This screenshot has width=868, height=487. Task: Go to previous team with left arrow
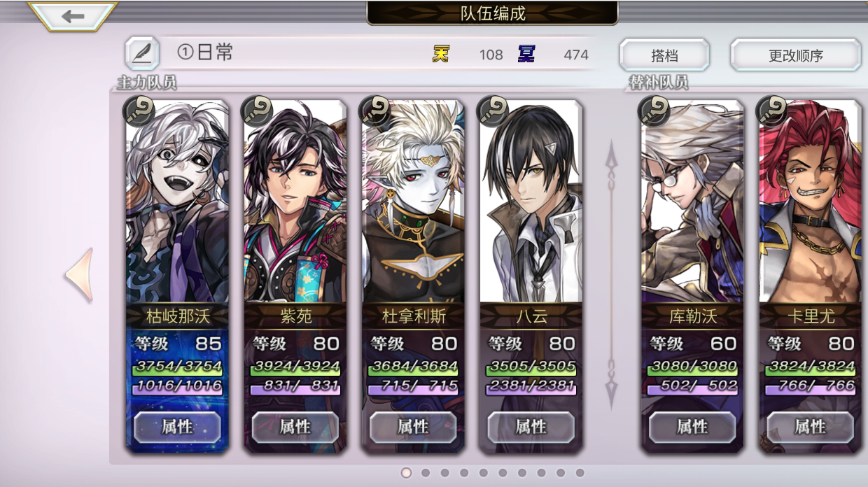[79, 274]
